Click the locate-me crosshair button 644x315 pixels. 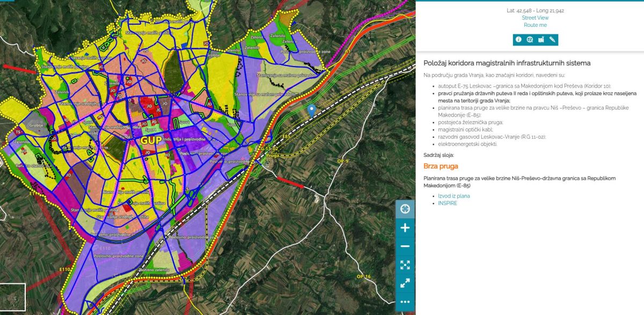[405, 209]
